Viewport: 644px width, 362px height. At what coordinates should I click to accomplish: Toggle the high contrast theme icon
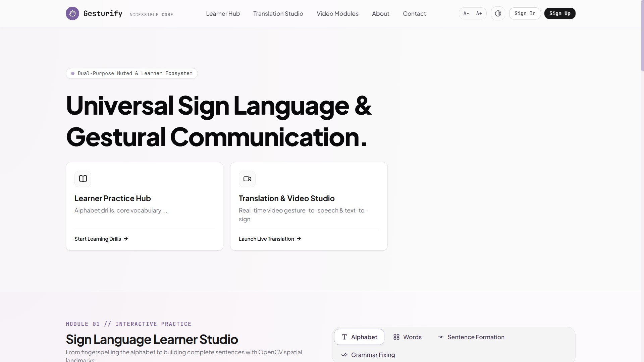[498, 13]
